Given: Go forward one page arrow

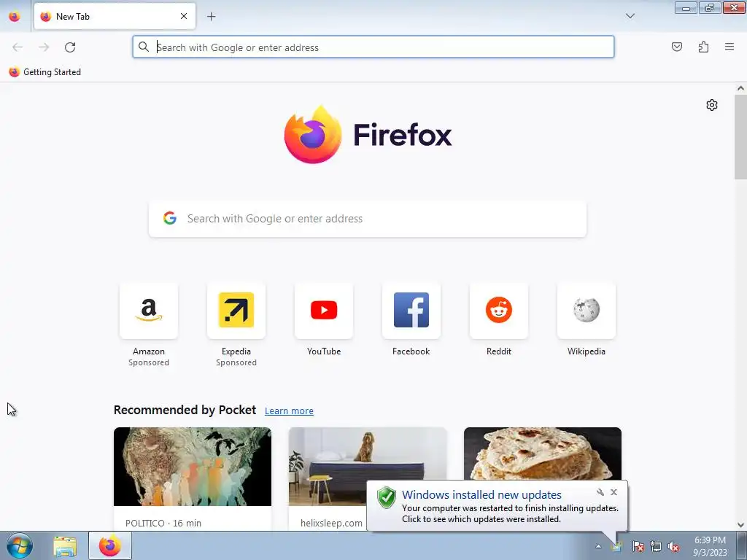Looking at the screenshot, I should point(44,47).
